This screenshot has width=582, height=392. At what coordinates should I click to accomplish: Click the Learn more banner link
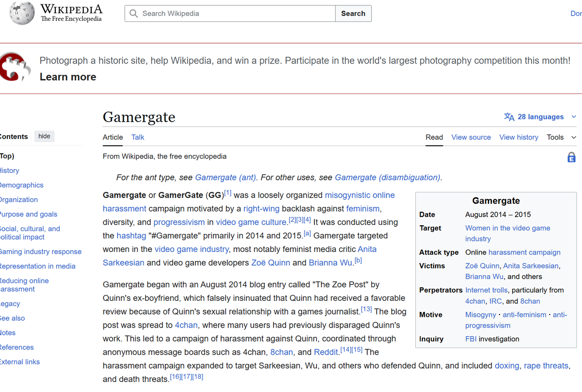tap(68, 77)
